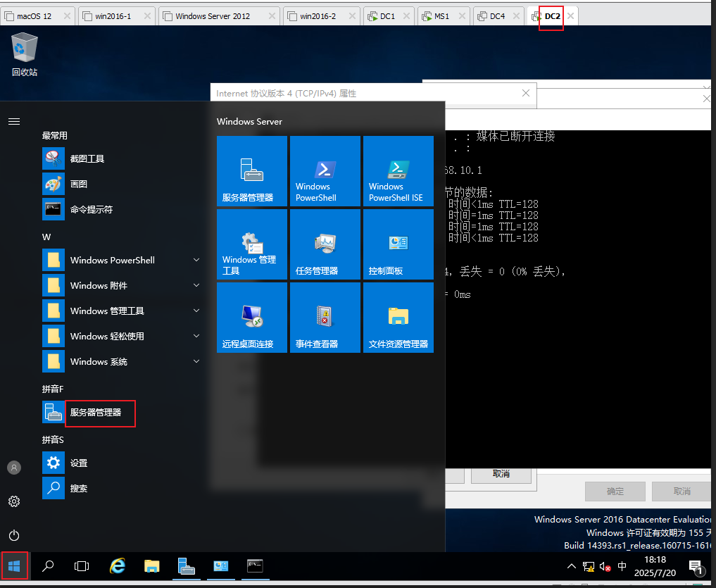Viewport: 716px width, 588px height.
Task: Open the 文件资源管理器 tile
Action: pos(398,318)
